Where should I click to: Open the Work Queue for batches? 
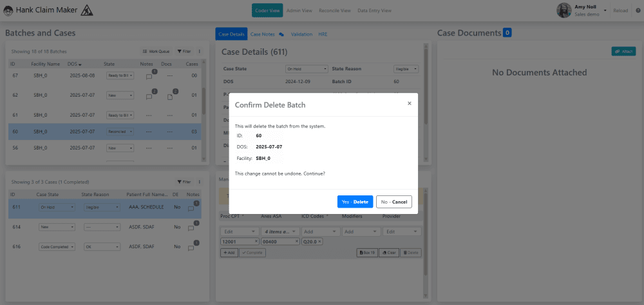[156, 52]
